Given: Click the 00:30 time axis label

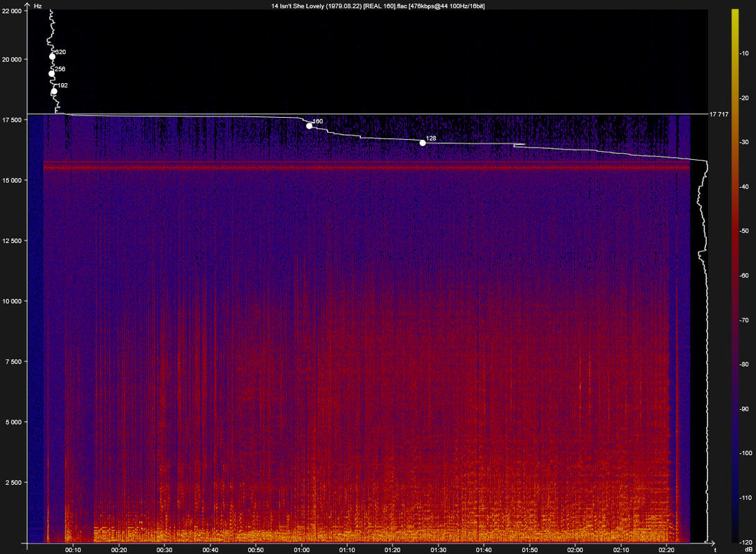Looking at the screenshot, I should point(164,550).
